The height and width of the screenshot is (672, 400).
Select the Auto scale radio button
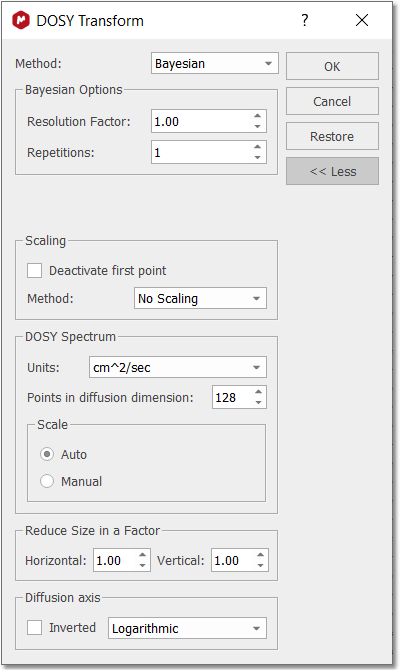47,454
